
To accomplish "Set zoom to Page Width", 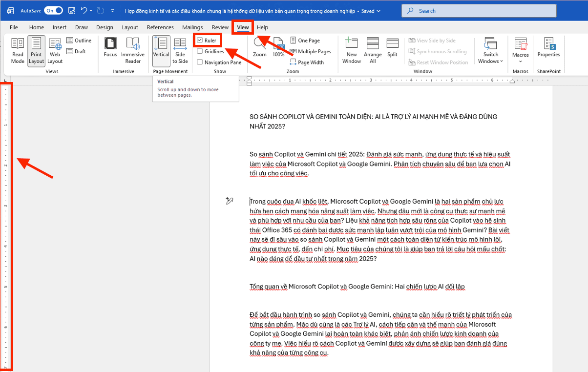I will coord(307,62).
